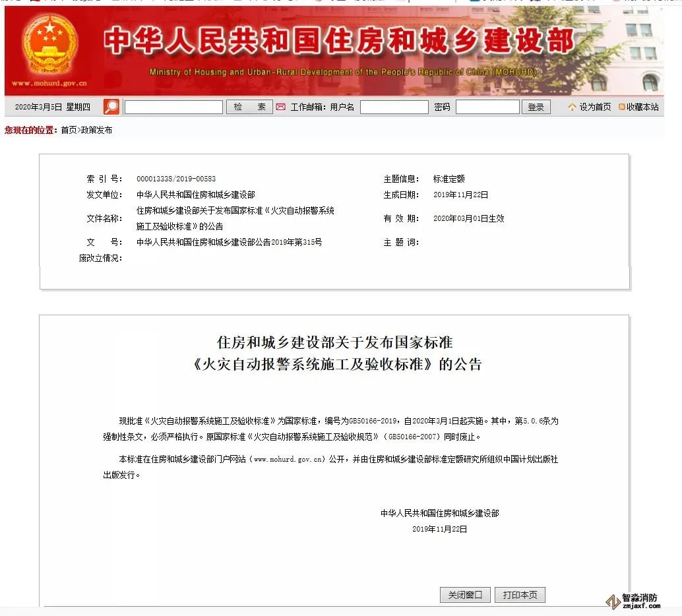Click the 中华人民共和国住房和城乡建设部 banner title
The image size is (682, 616).
pos(338,41)
